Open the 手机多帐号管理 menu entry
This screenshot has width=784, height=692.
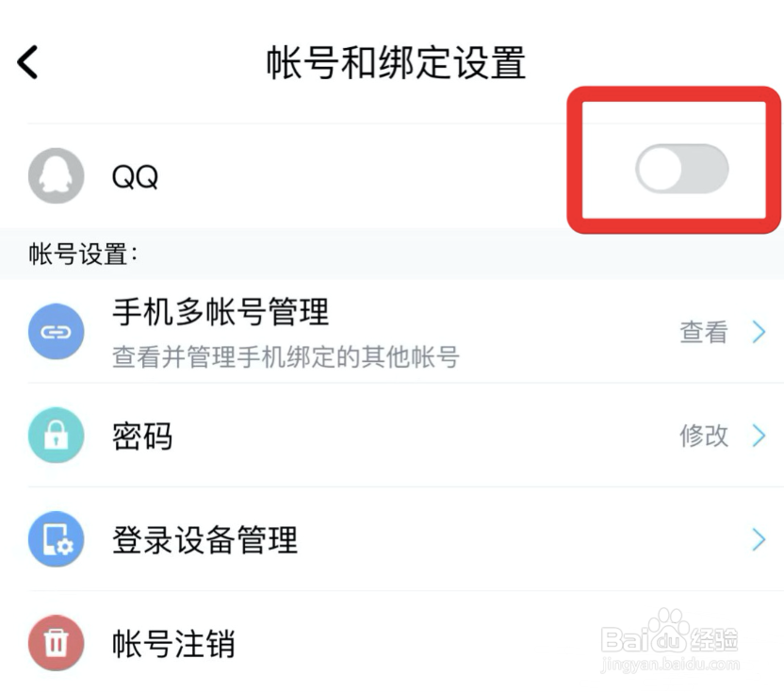click(x=220, y=311)
